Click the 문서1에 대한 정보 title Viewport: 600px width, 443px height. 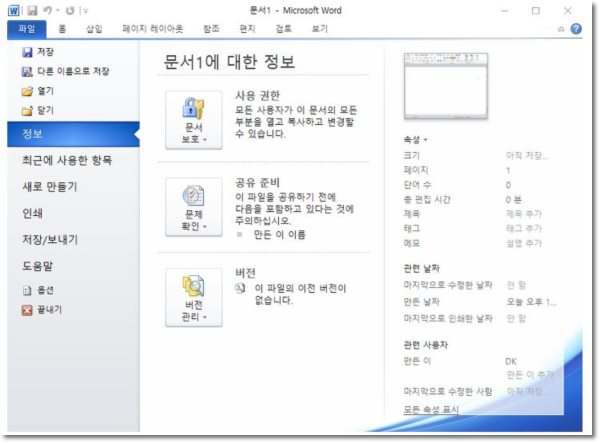[229, 62]
